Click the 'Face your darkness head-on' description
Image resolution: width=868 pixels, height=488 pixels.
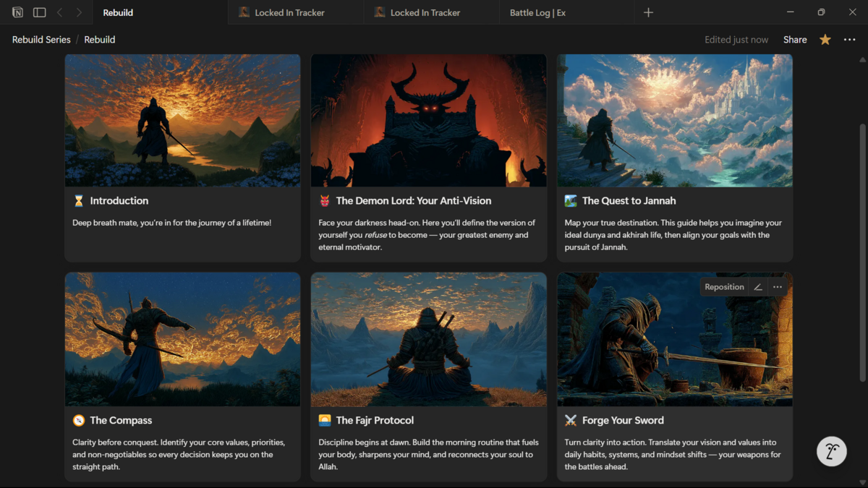(x=427, y=235)
